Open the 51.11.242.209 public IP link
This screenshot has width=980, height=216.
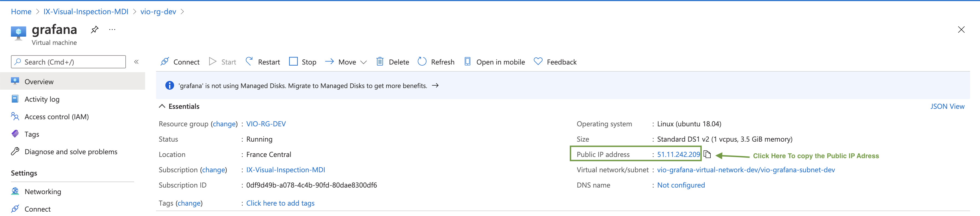coord(678,154)
